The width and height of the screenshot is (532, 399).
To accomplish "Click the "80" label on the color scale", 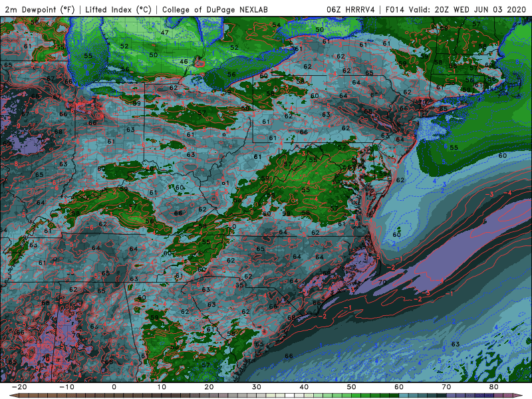I will coord(494,387).
